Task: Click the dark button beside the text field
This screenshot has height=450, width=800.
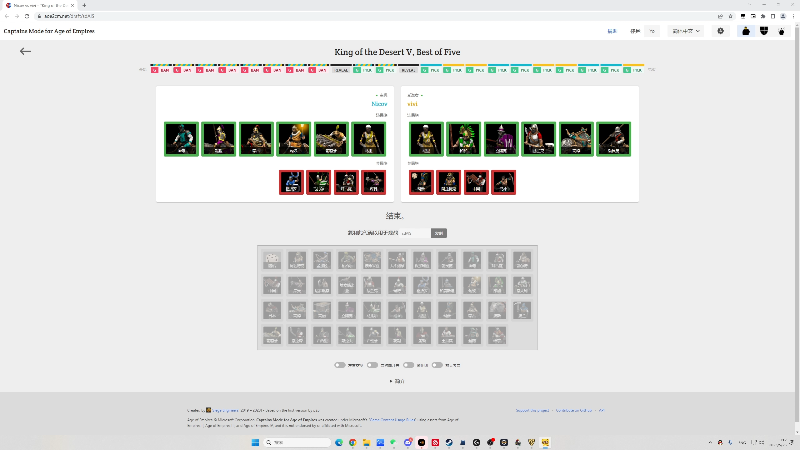Action: click(x=439, y=233)
